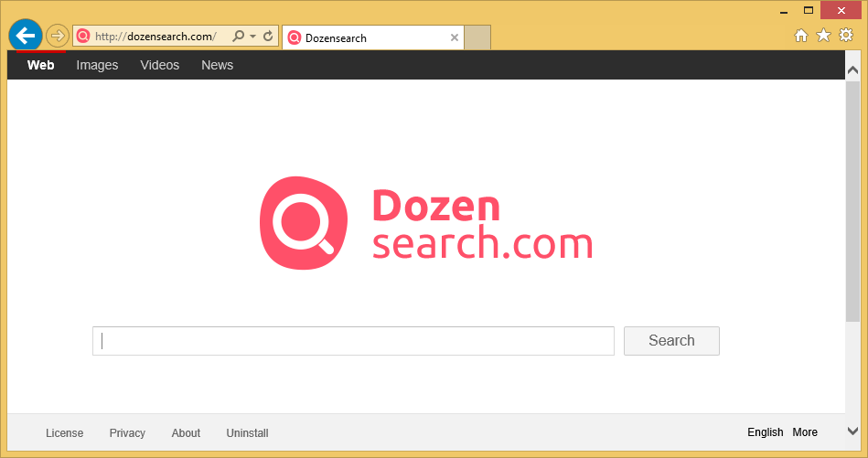Go back with the blue back arrow

pos(26,36)
